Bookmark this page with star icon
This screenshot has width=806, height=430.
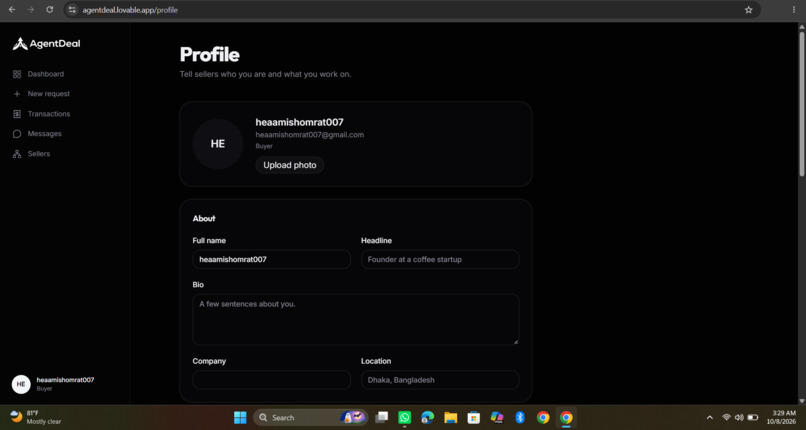coord(748,10)
